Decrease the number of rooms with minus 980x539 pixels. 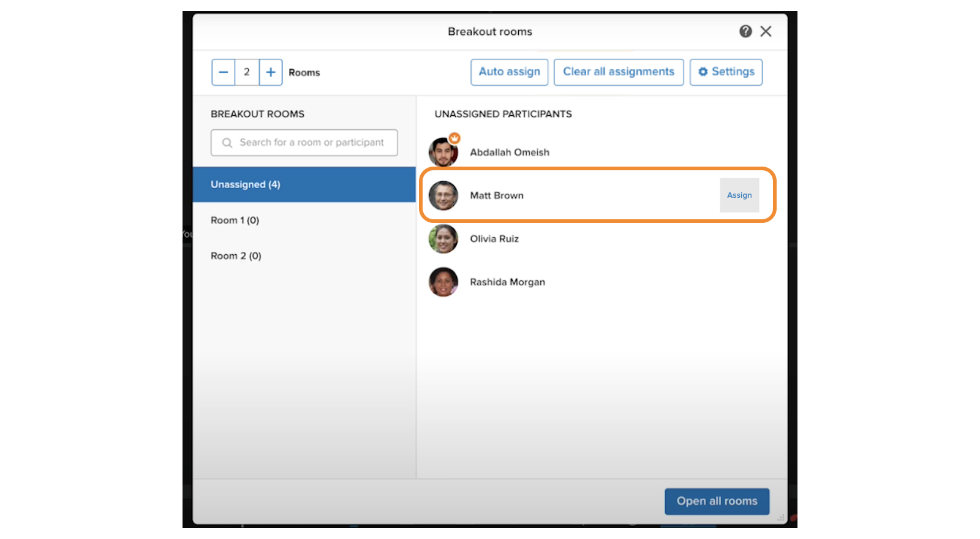[x=224, y=72]
